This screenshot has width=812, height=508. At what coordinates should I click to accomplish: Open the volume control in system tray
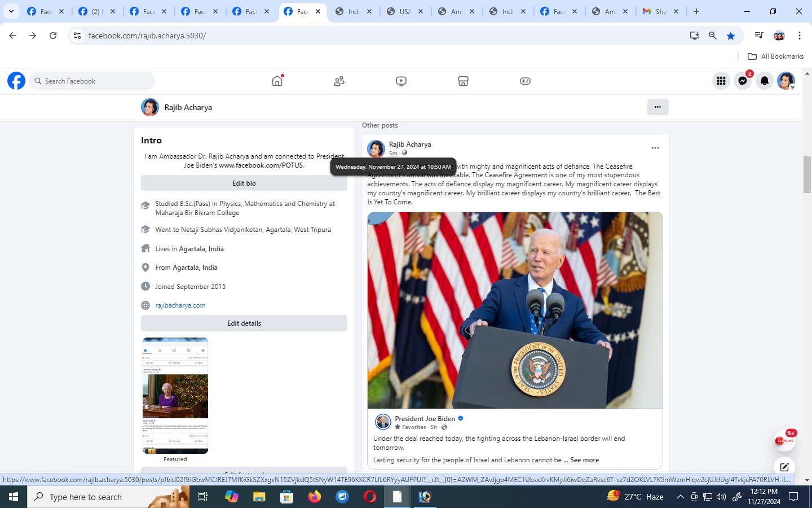(x=721, y=497)
